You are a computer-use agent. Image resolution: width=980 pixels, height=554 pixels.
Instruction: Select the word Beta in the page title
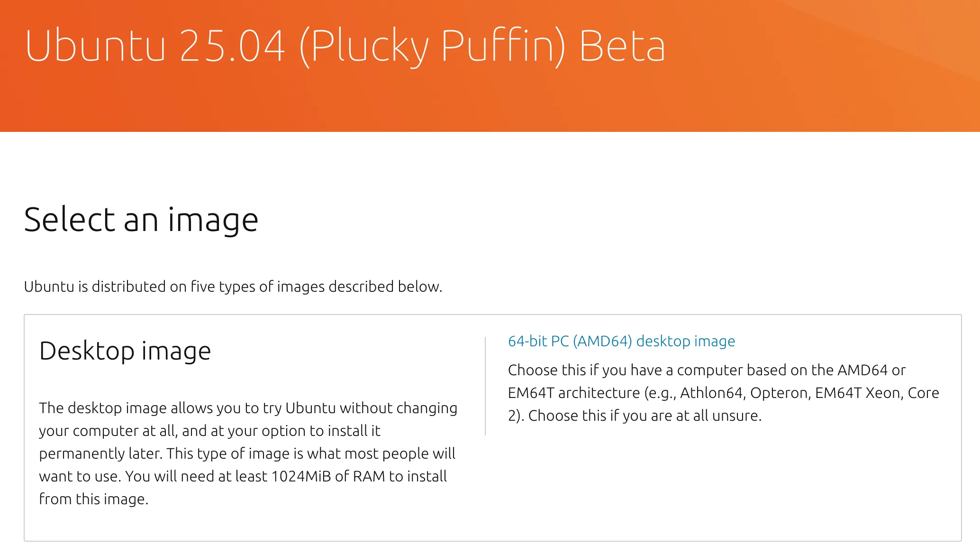tap(623, 46)
